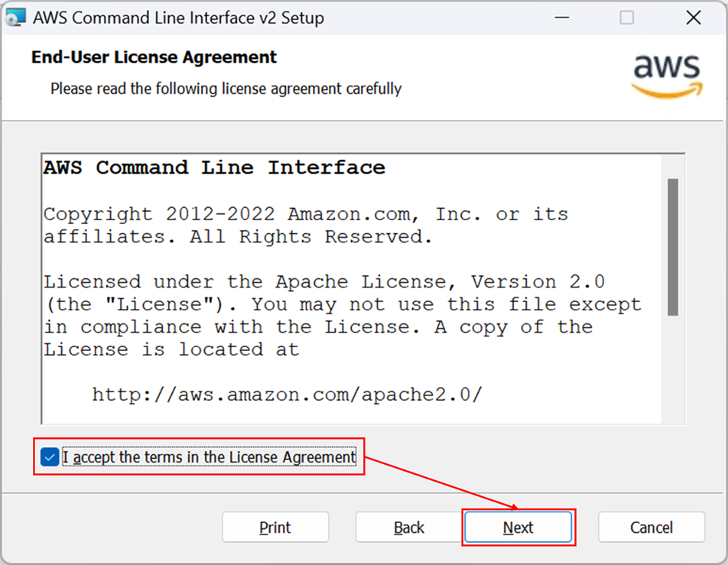
Task: Click the scrollbar track above the thumb
Action: [673, 167]
